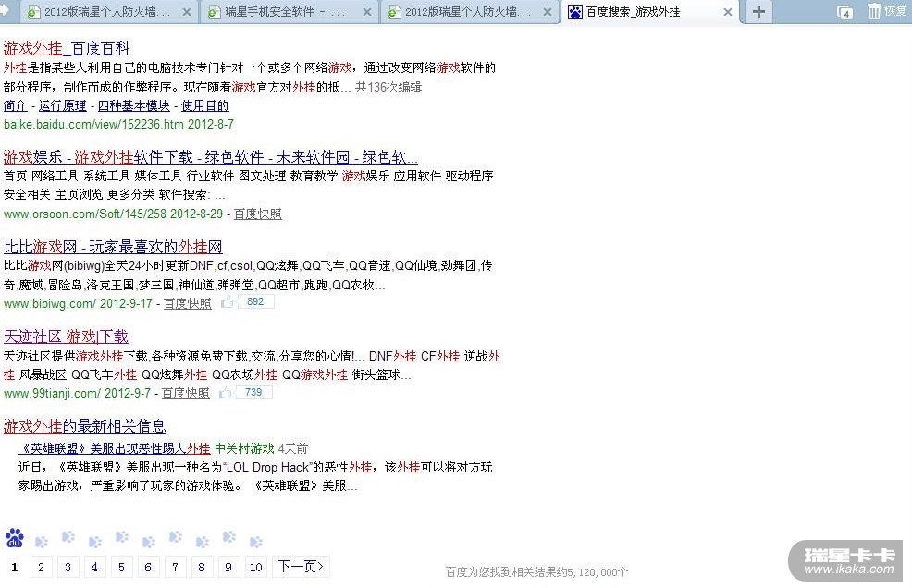The height and width of the screenshot is (588, 912).
Task: Go to results page 5
Action: tap(121, 567)
